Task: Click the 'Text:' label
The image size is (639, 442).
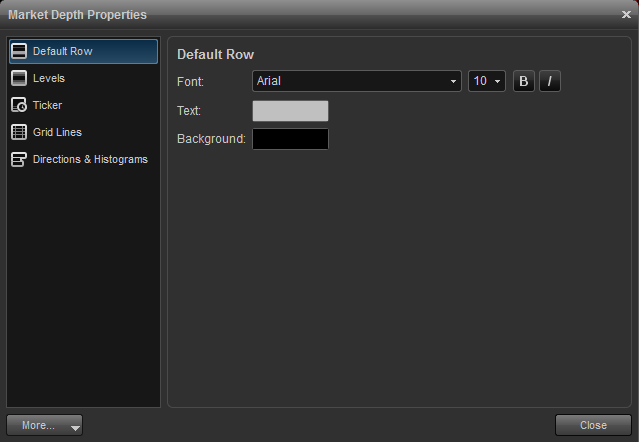Action: tap(189, 111)
